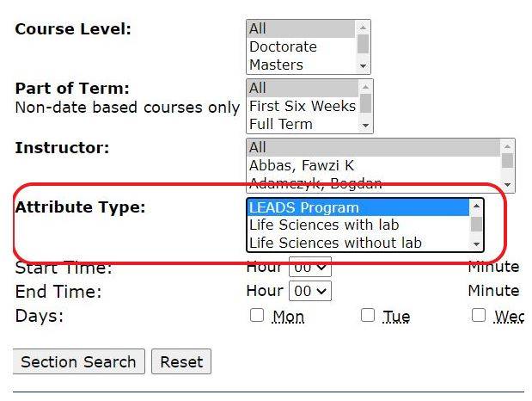Check the Mon day checkbox
Viewport: 532px width, 401px height.
pyautogui.click(x=256, y=315)
